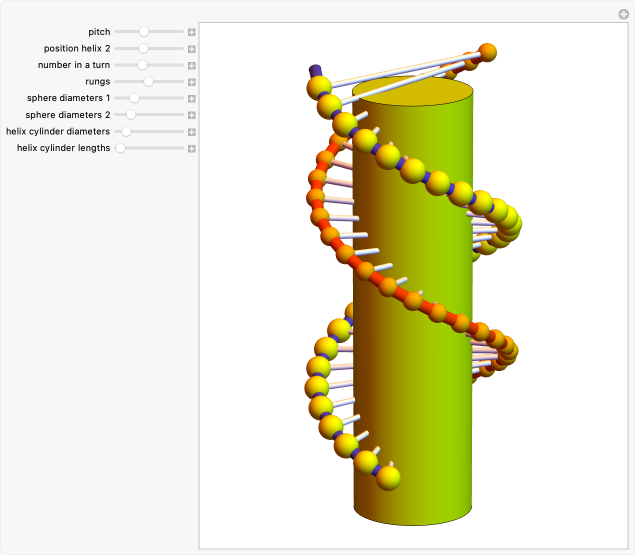Screen dimensions: 635x556
Task: Click the helix cylinder lengths slider thumb
Action: (x=120, y=149)
